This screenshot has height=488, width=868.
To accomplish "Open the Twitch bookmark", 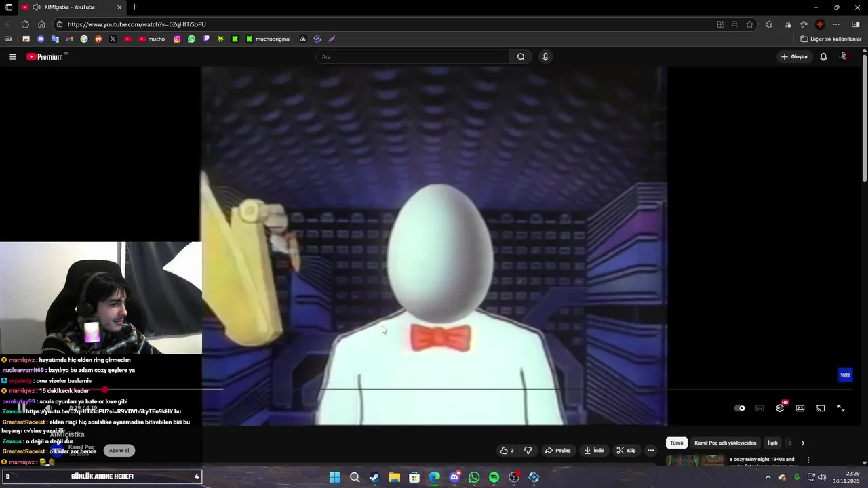I will point(206,39).
